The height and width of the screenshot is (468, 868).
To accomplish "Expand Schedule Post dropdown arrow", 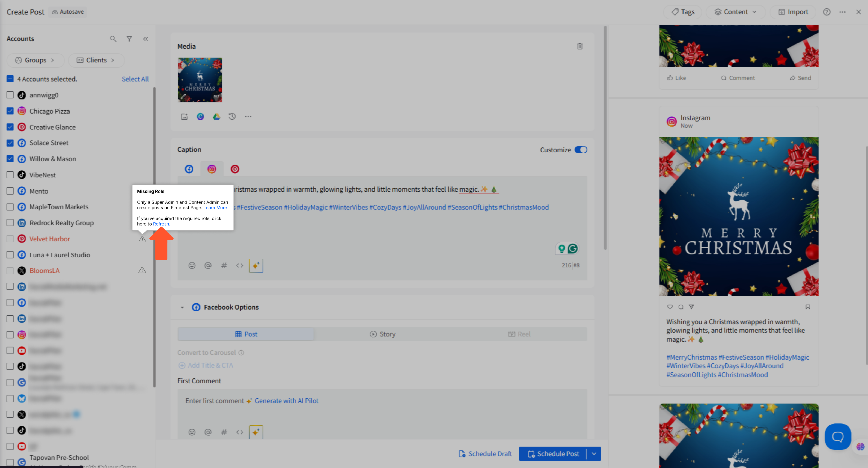I will coord(594,454).
